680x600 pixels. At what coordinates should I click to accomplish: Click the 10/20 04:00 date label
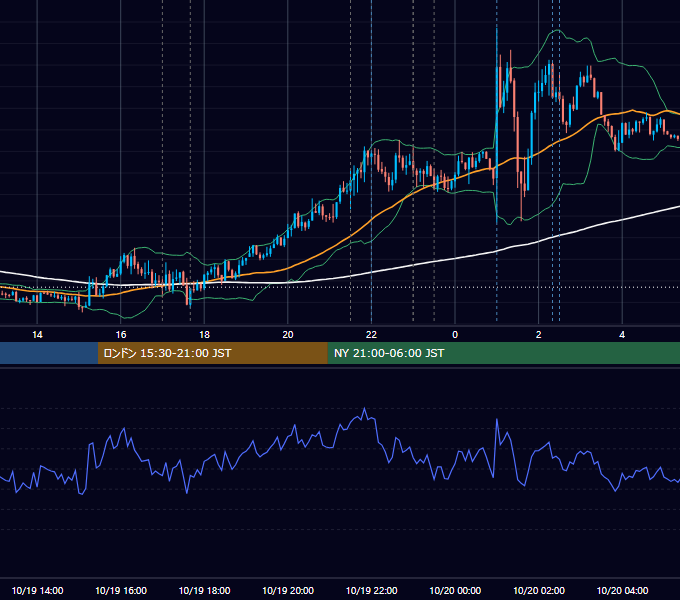[622, 590]
